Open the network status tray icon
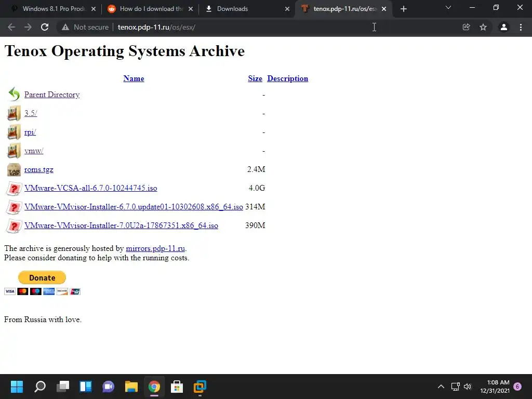 (x=455, y=387)
